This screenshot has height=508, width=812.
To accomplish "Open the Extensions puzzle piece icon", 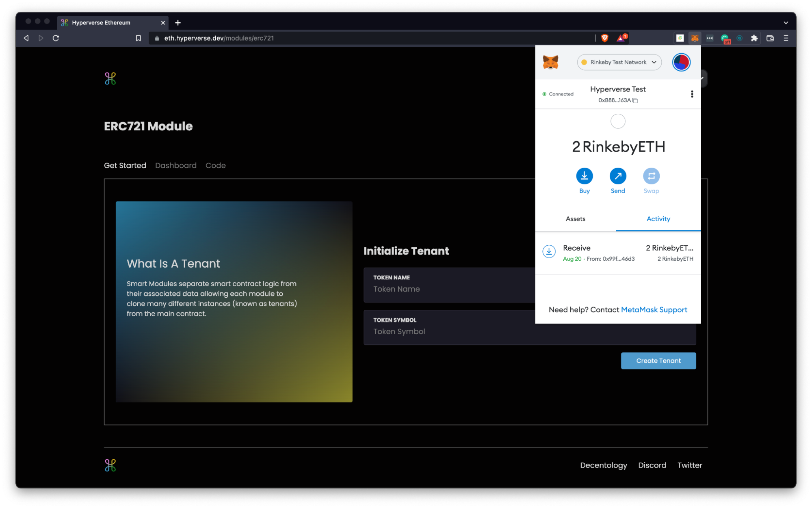I will (754, 38).
